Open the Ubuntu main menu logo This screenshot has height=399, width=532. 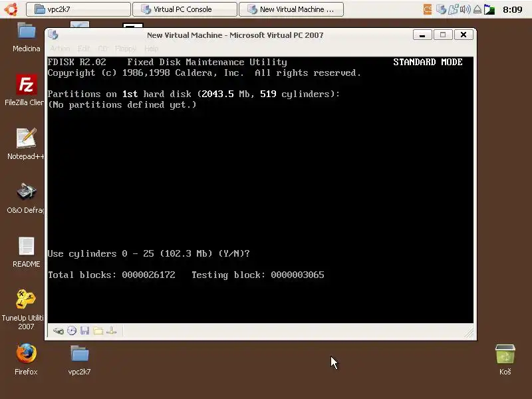11,9
